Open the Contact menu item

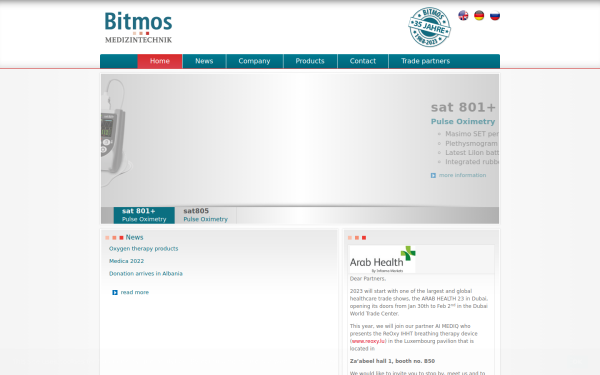(x=363, y=61)
